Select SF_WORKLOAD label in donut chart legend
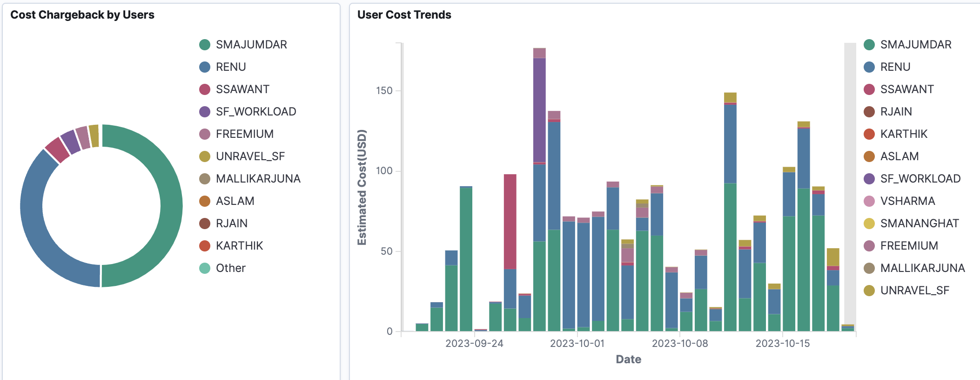 (256, 112)
